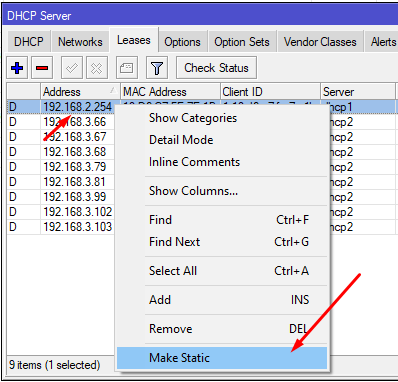Switch to Vendor Classes tab
This screenshot has width=398, height=382.
(320, 42)
